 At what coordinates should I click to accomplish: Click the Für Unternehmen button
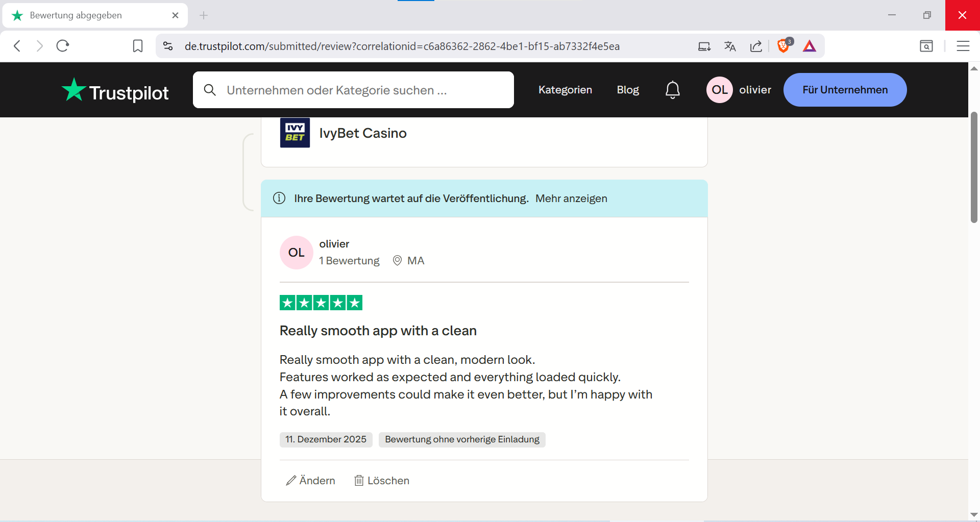point(845,90)
